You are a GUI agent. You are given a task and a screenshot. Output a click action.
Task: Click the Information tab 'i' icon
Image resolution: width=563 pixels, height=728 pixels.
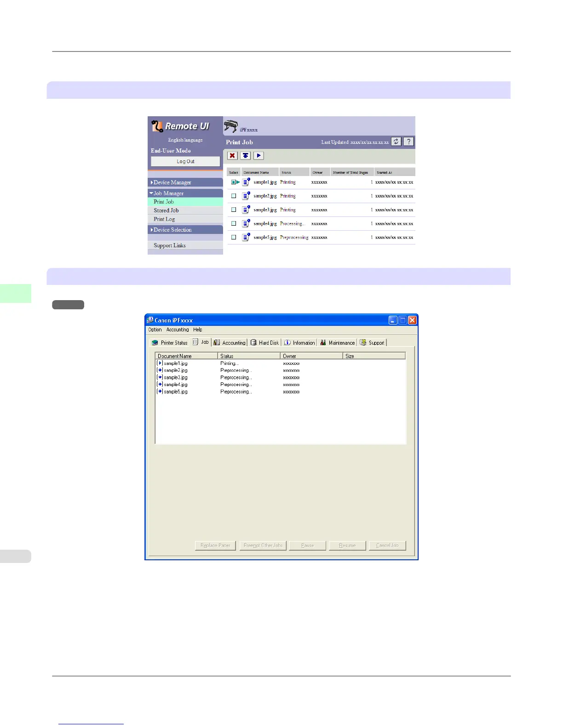pos(287,343)
